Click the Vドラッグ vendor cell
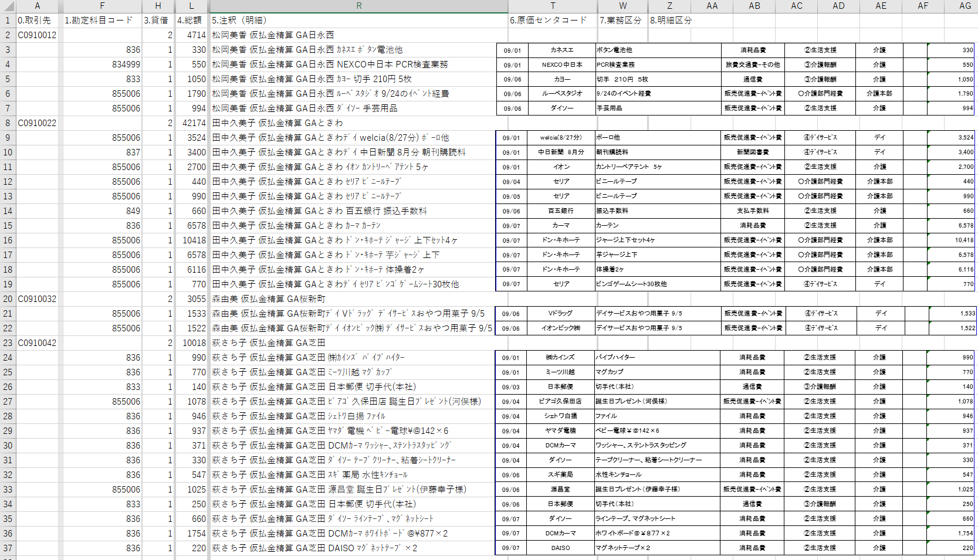 pyautogui.click(x=560, y=314)
